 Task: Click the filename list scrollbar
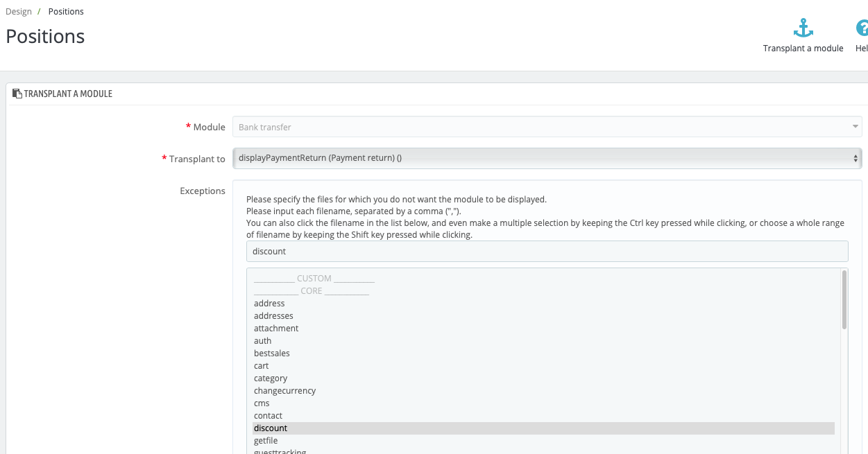844,299
